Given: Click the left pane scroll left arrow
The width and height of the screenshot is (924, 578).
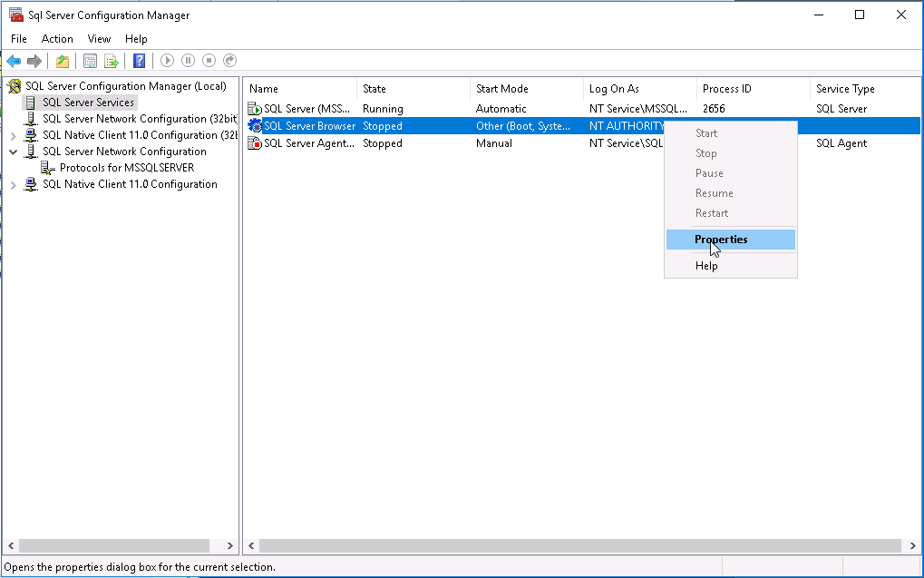Looking at the screenshot, I should point(11,545).
